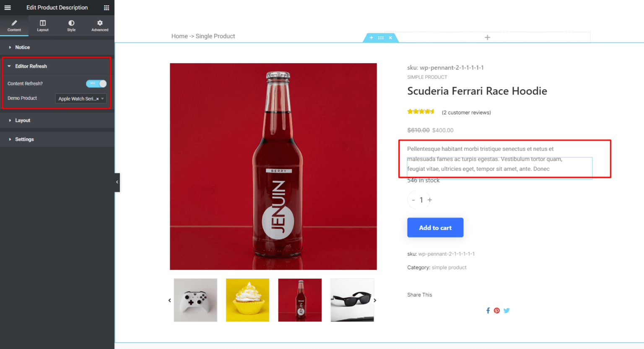Increase product quantity with plus
Viewport: 644px width, 349px height.
[x=430, y=200]
